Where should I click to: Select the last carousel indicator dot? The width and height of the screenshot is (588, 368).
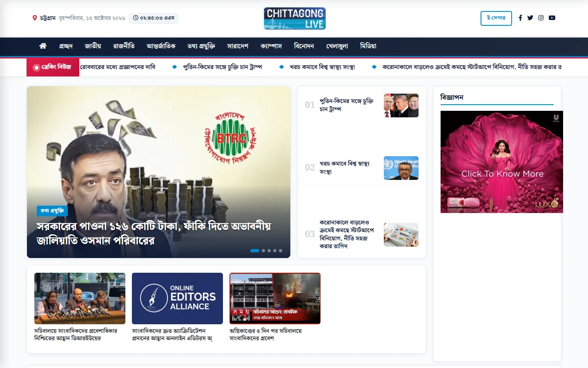[281, 251]
